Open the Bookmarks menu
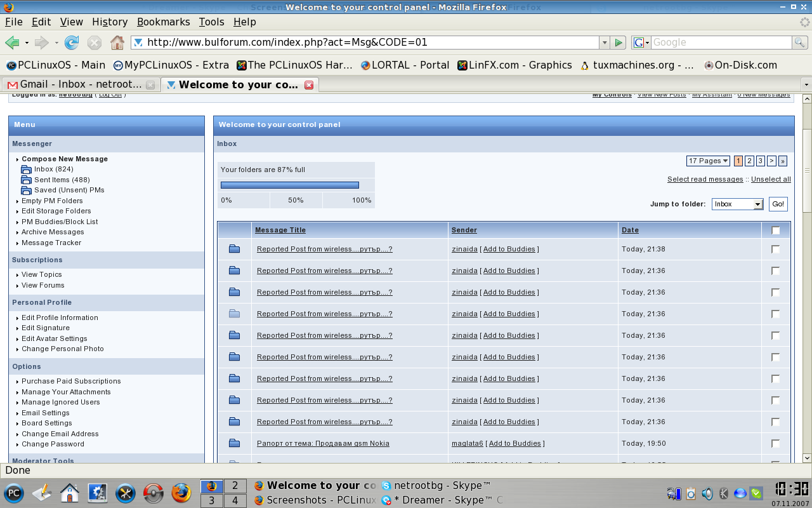Image resolution: width=812 pixels, height=508 pixels. 164,22
